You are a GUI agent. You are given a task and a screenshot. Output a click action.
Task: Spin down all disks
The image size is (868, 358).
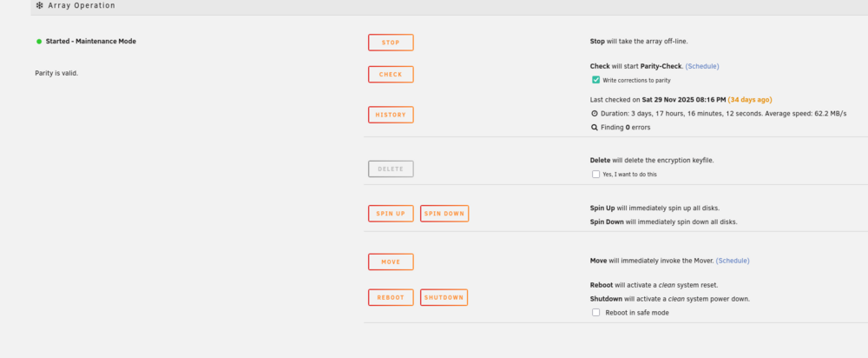[x=444, y=214]
